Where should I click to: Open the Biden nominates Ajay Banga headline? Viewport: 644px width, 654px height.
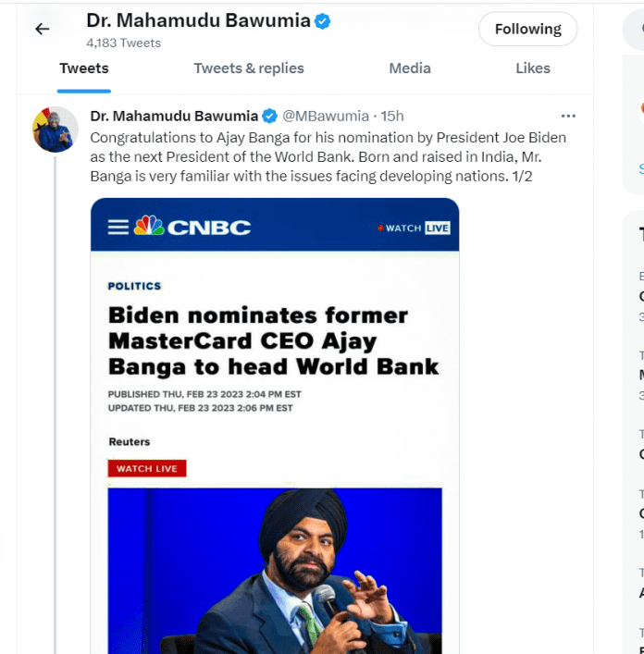(x=273, y=340)
